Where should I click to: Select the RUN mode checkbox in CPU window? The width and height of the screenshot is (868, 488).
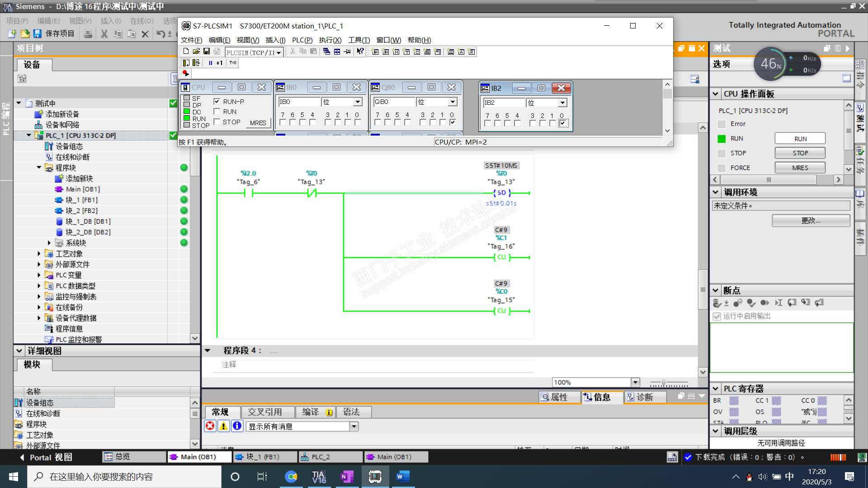pyautogui.click(x=217, y=112)
